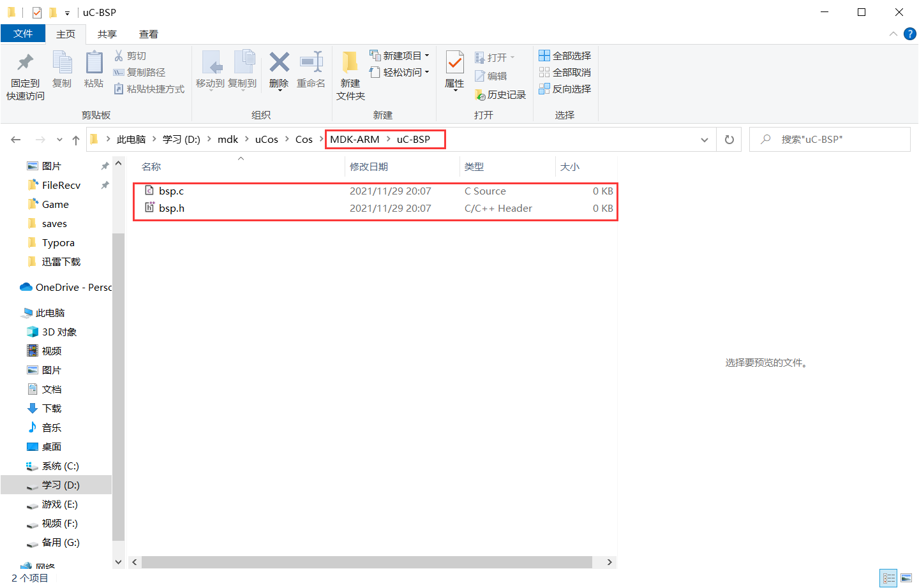919x588 pixels.
Task: Refresh the current folder
Action: (729, 140)
